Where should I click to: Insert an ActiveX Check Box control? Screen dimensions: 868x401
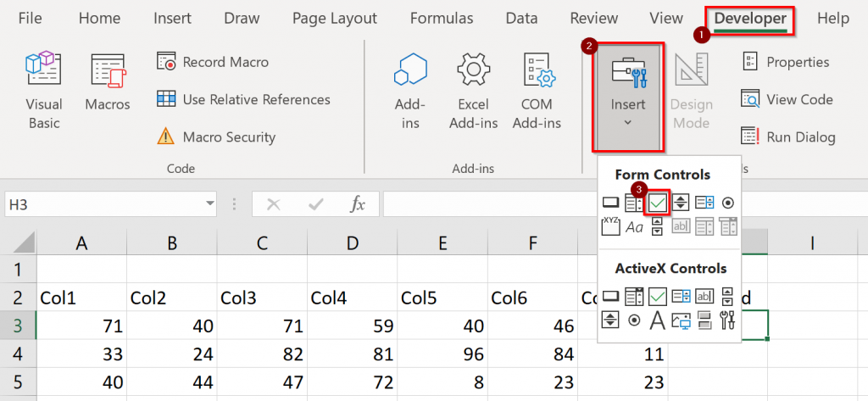click(657, 296)
